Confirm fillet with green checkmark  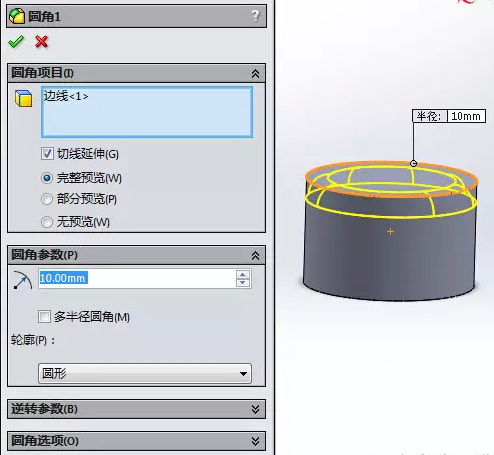[16, 42]
